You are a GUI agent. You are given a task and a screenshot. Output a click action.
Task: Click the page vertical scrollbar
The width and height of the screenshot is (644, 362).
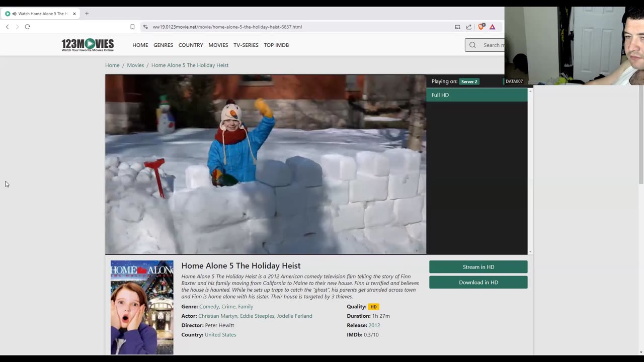click(641, 134)
